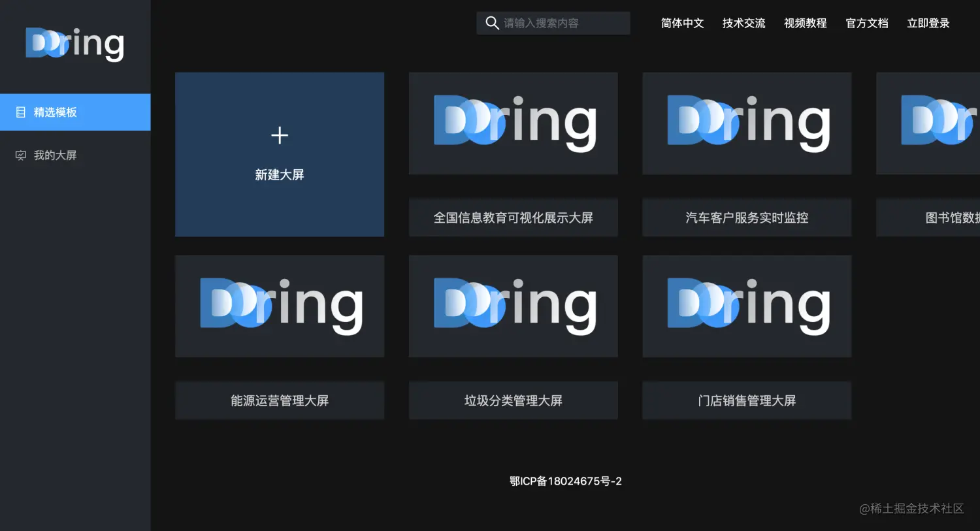The image size is (980, 531).
Task: Select the 精选模板 document icon
Action: pos(20,112)
